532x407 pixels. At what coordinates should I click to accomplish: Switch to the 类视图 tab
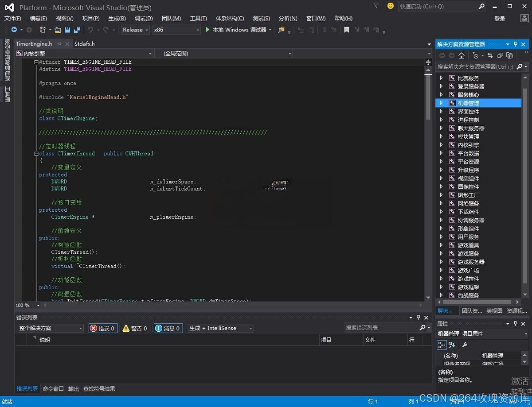coord(494,311)
